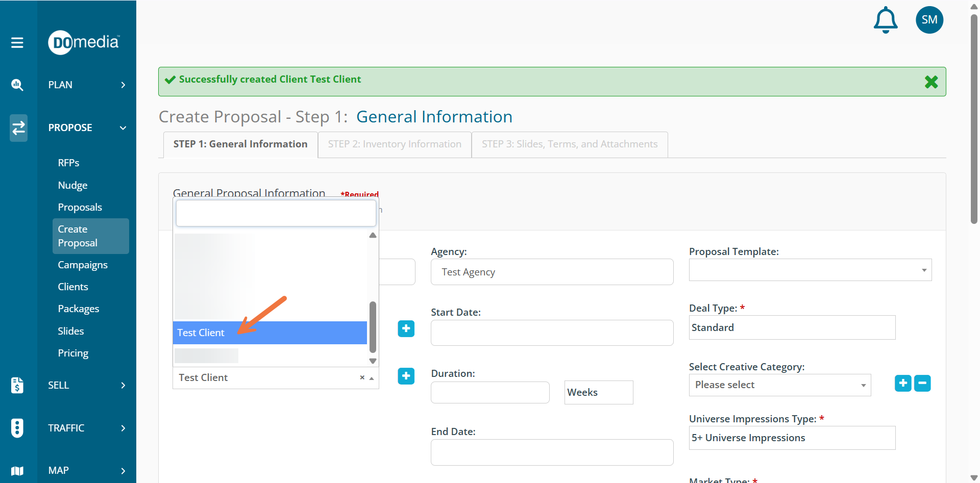Image resolution: width=980 pixels, height=483 pixels.
Task: Open the Proposal Template dropdown
Action: pos(810,270)
